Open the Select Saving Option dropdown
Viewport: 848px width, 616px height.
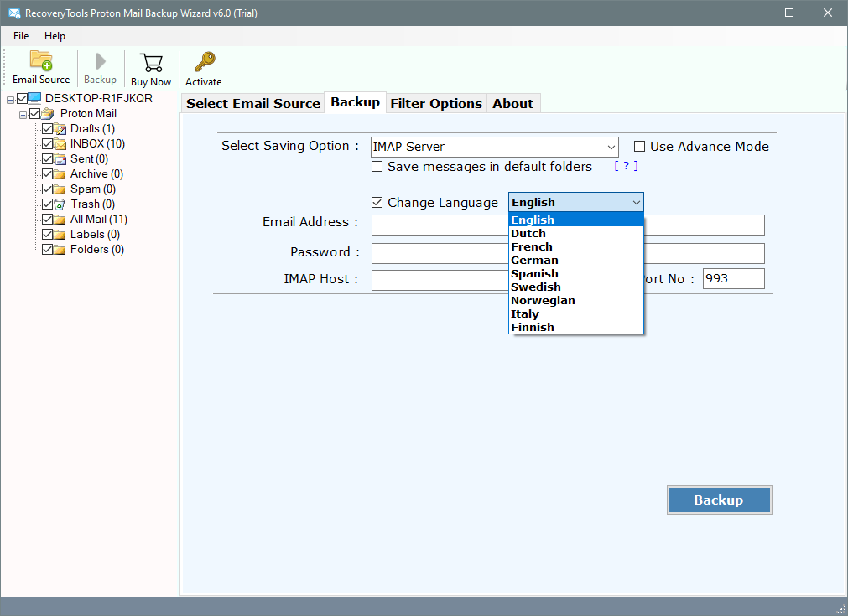(494, 147)
